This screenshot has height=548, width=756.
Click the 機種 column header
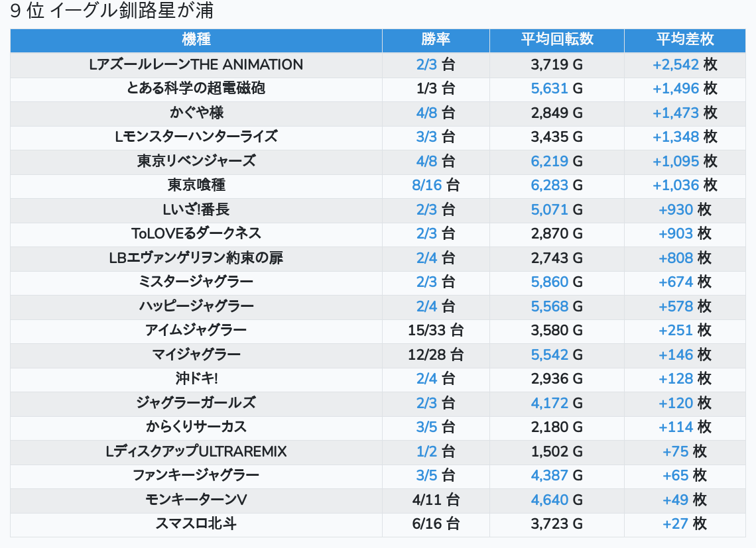pyautogui.click(x=196, y=40)
